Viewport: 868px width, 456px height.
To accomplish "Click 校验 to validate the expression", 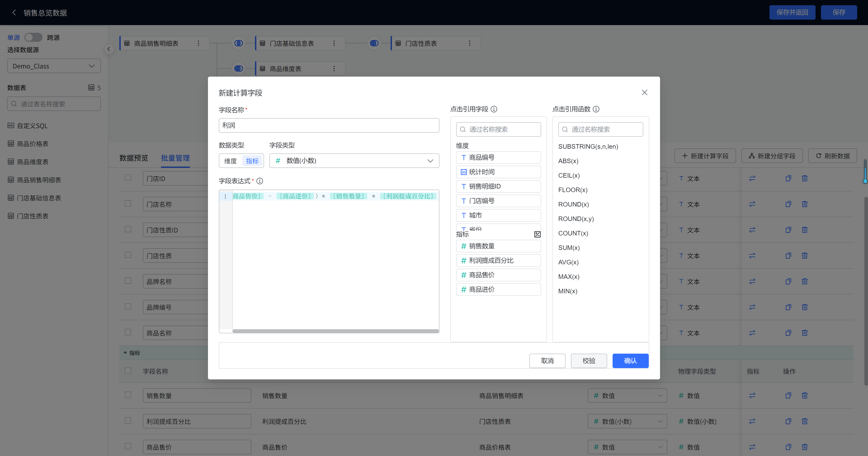I will (589, 361).
